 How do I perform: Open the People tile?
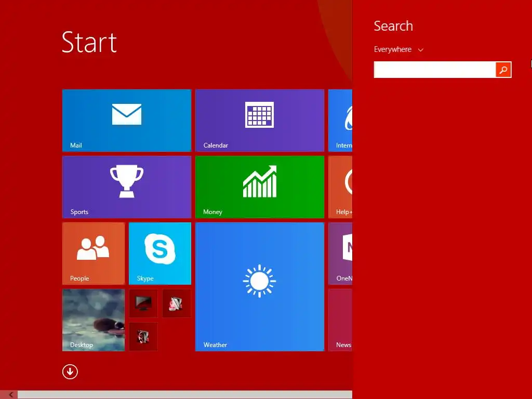94,254
